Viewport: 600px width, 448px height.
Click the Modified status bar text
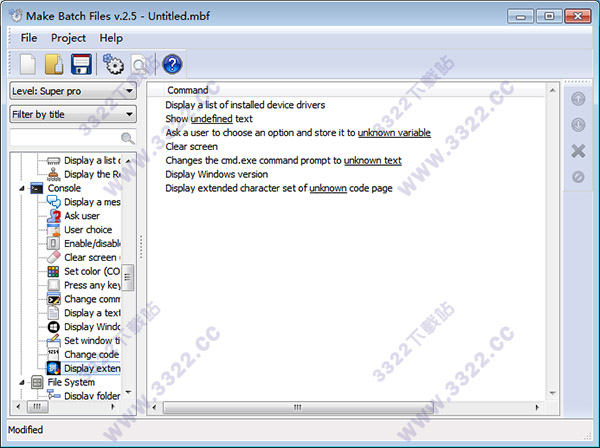point(25,430)
